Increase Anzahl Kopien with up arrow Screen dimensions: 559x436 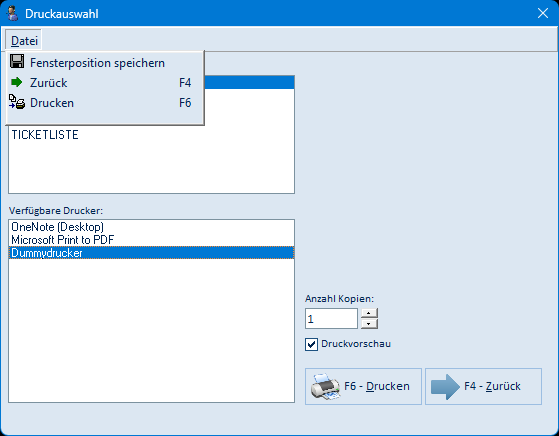click(369, 313)
